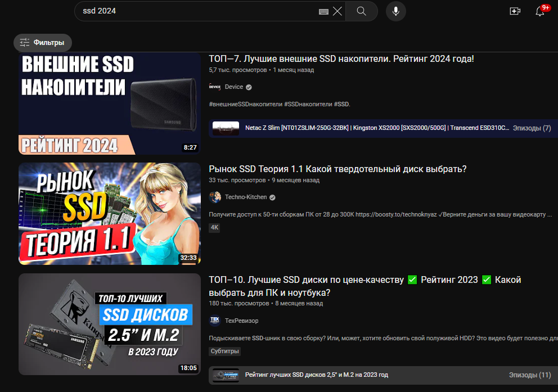Open ТехРевизор channel avatar
The width and height of the screenshot is (558, 392).
[x=215, y=321]
